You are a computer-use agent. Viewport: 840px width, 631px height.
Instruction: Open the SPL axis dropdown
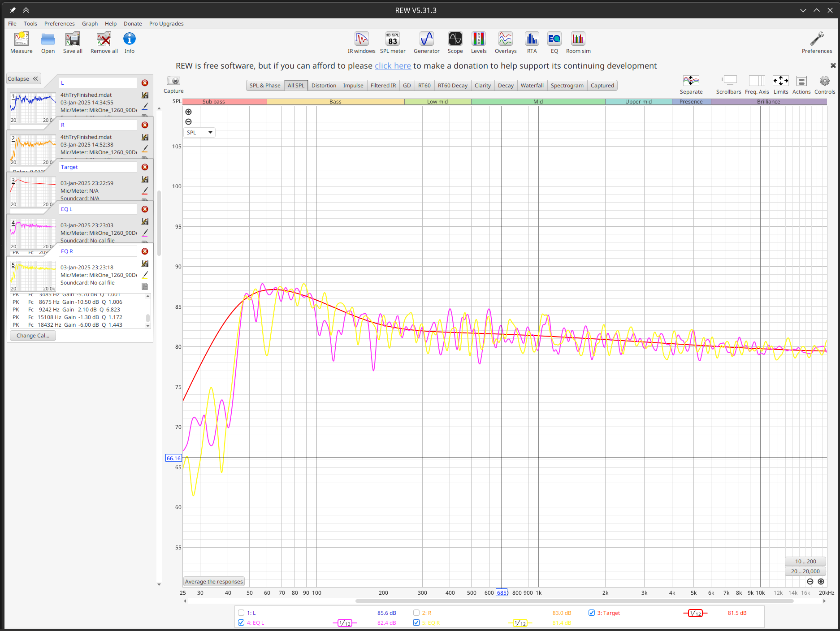pos(199,133)
